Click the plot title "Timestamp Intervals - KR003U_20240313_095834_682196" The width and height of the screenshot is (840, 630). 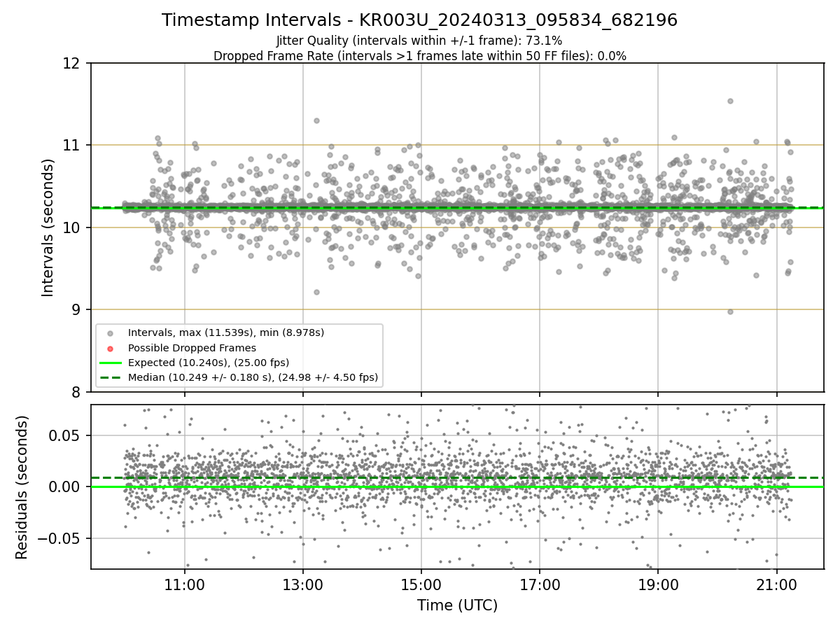tap(419, 20)
